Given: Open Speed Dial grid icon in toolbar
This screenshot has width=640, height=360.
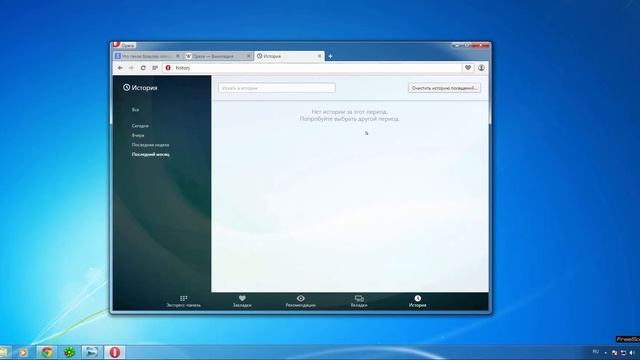Looking at the screenshot, I should coord(155,68).
